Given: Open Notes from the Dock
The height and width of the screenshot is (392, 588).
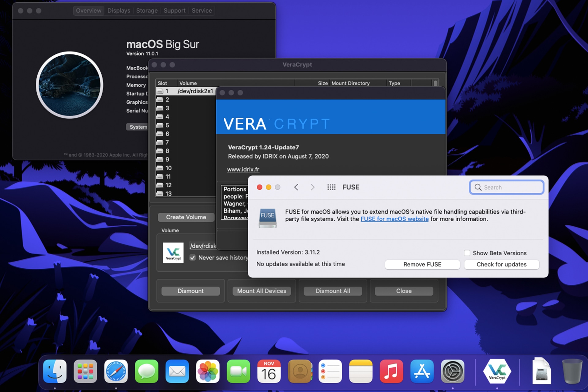Looking at the screenshot, I should pos(361,371).
